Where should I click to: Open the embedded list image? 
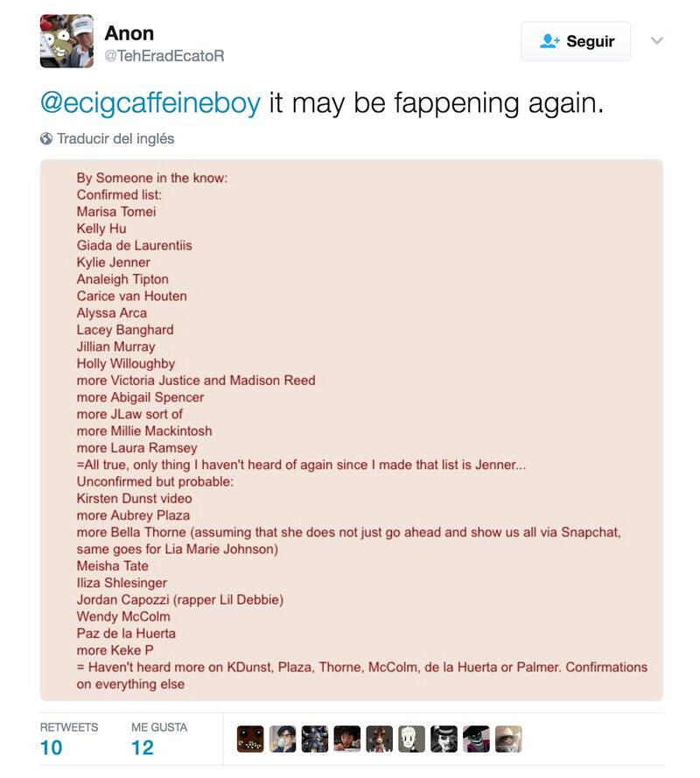click(351, 431)
